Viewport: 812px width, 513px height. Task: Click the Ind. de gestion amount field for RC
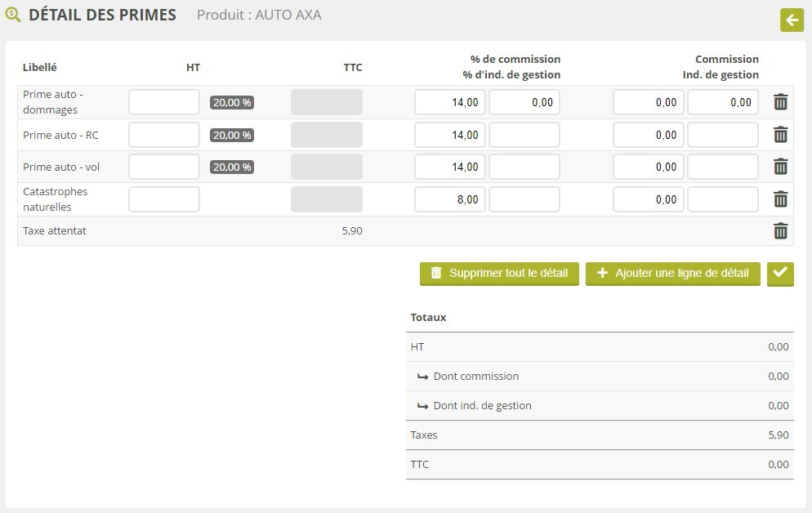(723, 135)
